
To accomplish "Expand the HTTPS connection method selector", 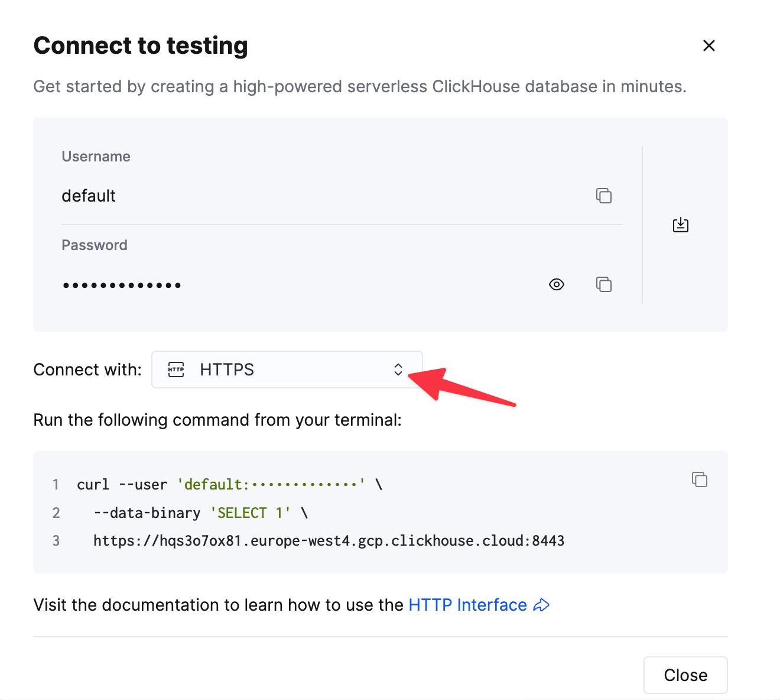I will (287, 369).
